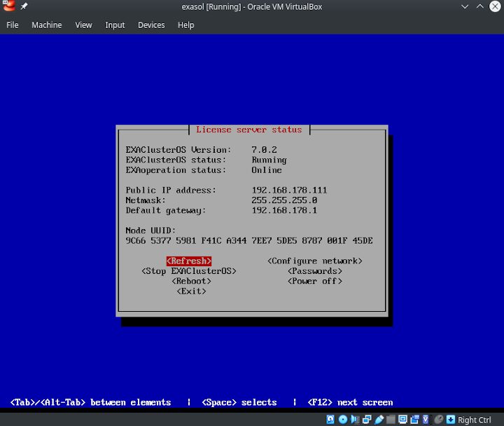Image resolution: width=504 pixels, height=426 pixels.
Task: Open the Machine menu
Action: (47, 25)
